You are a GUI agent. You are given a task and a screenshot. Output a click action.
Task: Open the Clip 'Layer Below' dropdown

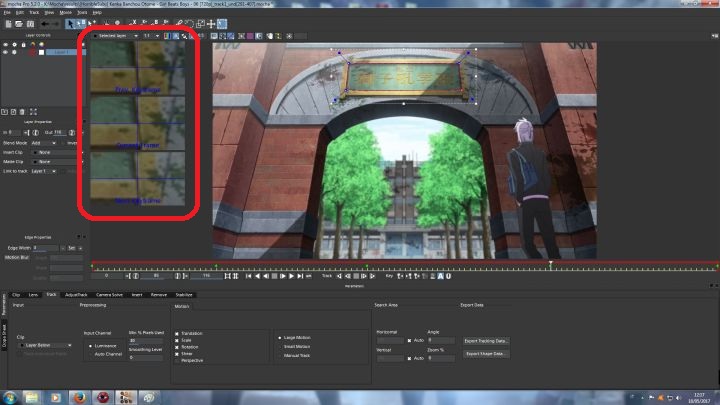pos(46,345)
